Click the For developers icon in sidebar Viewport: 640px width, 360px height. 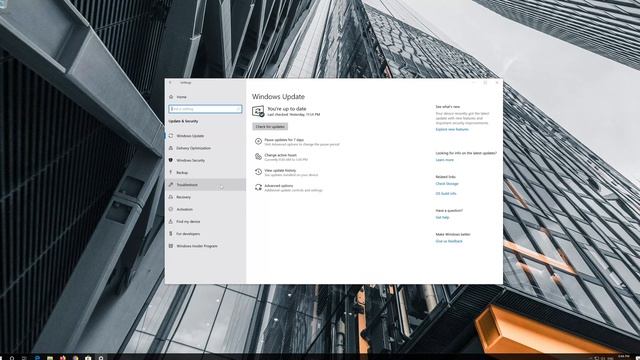[x=171, y=233]
